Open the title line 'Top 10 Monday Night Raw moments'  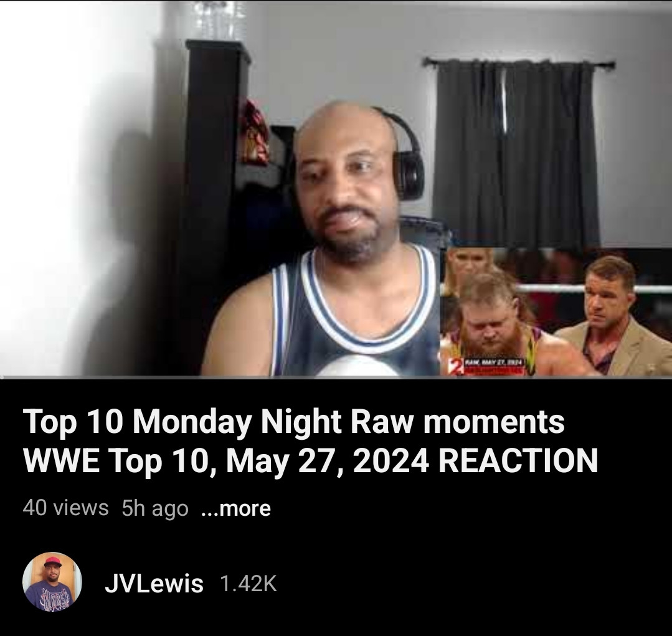pyautogui.click(x=293, y=422)
